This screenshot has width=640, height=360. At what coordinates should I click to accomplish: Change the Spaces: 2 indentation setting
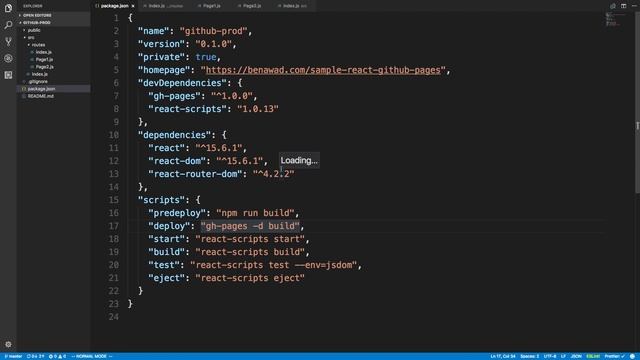(x=530, y=356)
